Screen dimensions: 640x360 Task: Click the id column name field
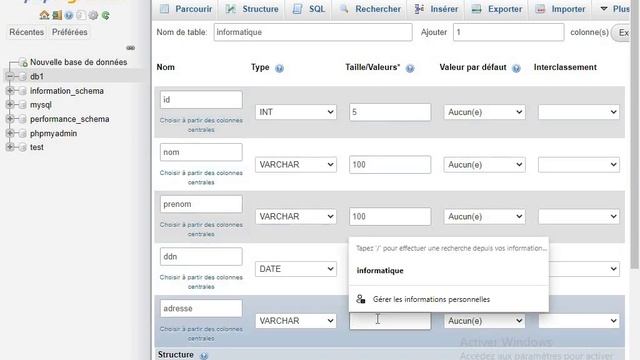tap(201, 100)
